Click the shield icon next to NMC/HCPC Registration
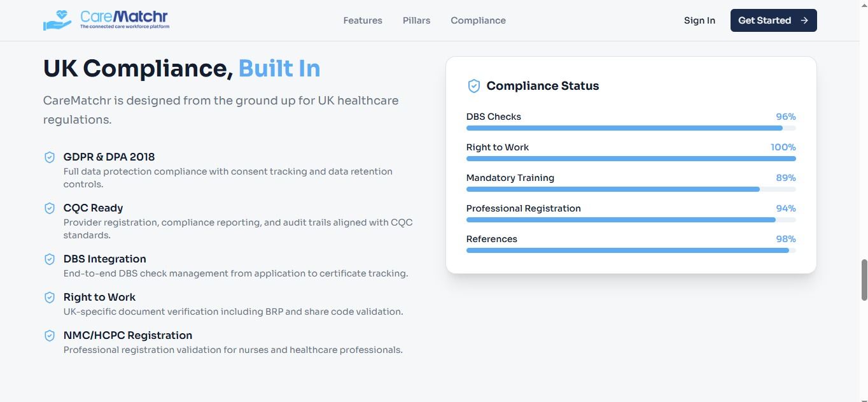Screen dimensions: 868x402 (50, 336)
